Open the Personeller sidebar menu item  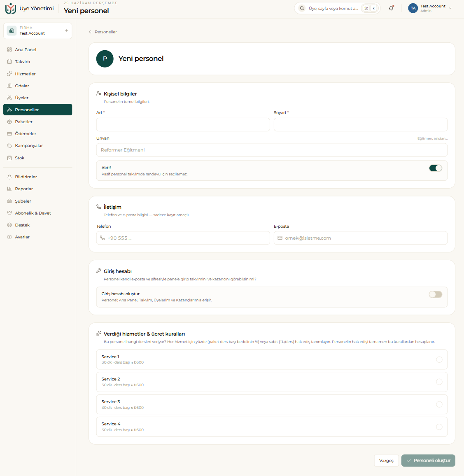coord(37,110)
